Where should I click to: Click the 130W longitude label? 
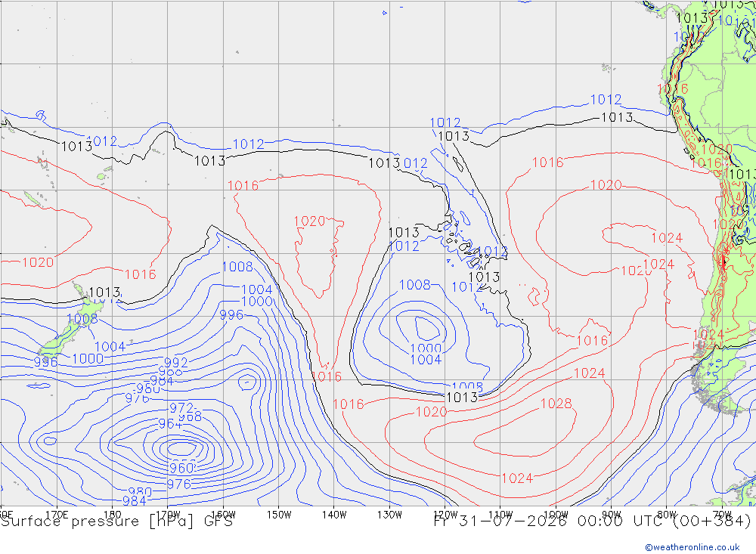tap(389, 515)
